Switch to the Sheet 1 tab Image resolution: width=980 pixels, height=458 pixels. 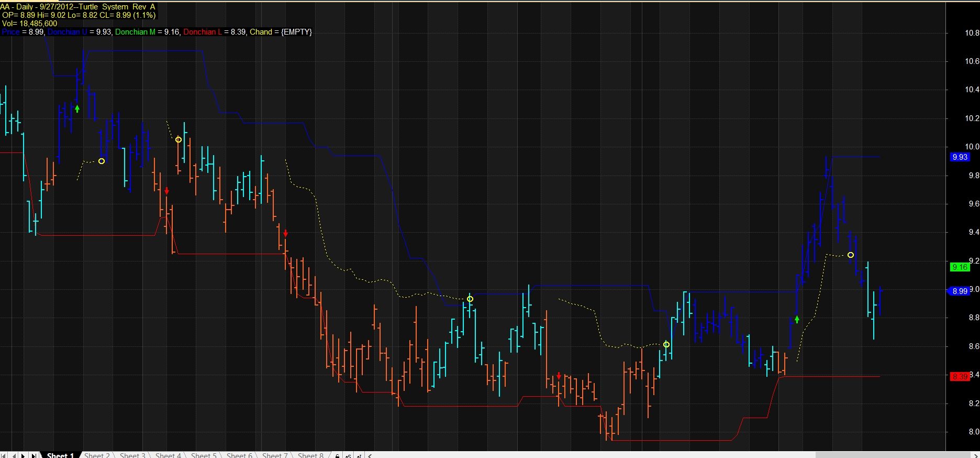tap(60, 455)
